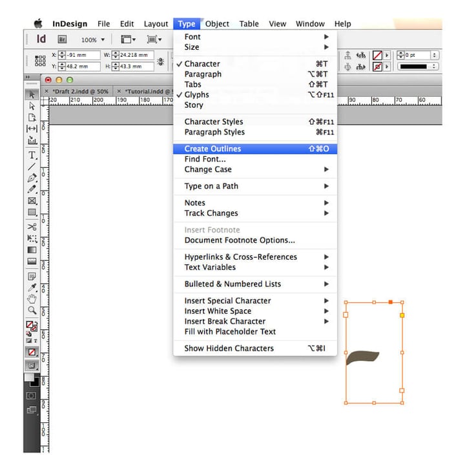Choose Find Font from the menu
Screen dimensions: 465x476
(255, 159)
